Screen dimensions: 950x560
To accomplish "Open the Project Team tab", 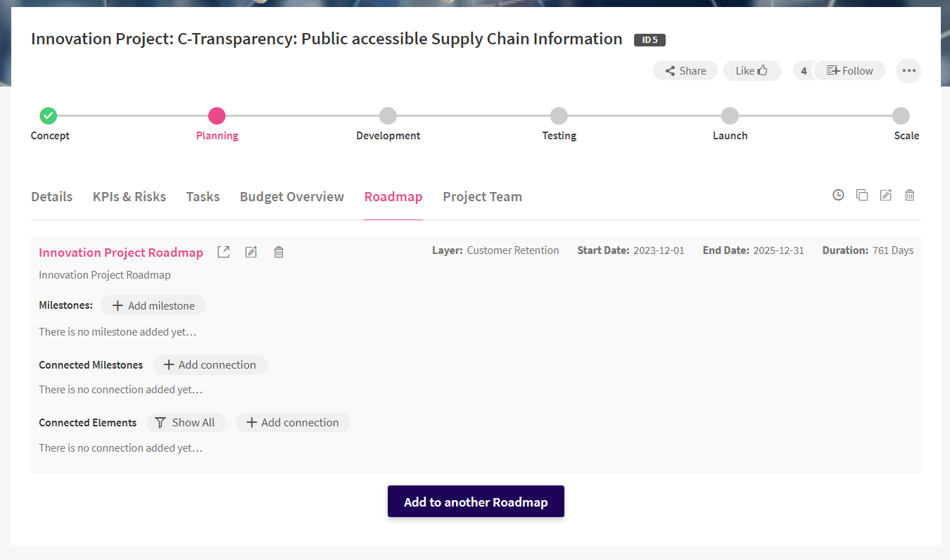I will [482, 197].
